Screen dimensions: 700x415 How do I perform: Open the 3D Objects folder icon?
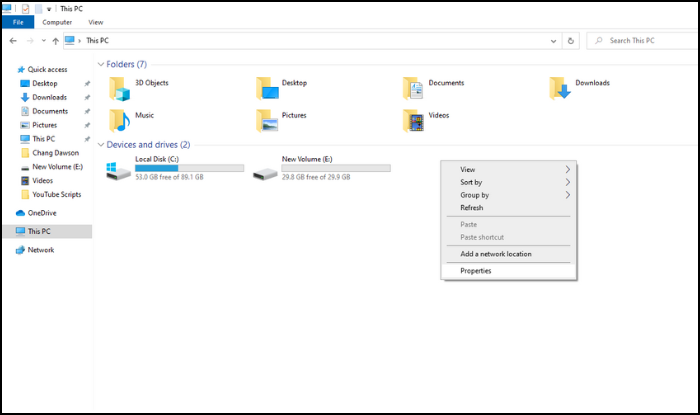click(119, 88)
